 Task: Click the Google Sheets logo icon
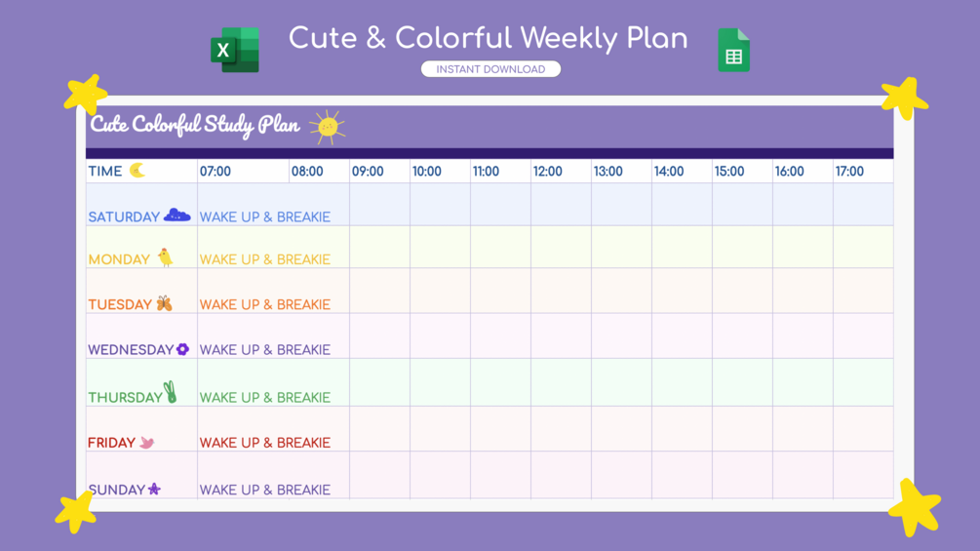733,51
